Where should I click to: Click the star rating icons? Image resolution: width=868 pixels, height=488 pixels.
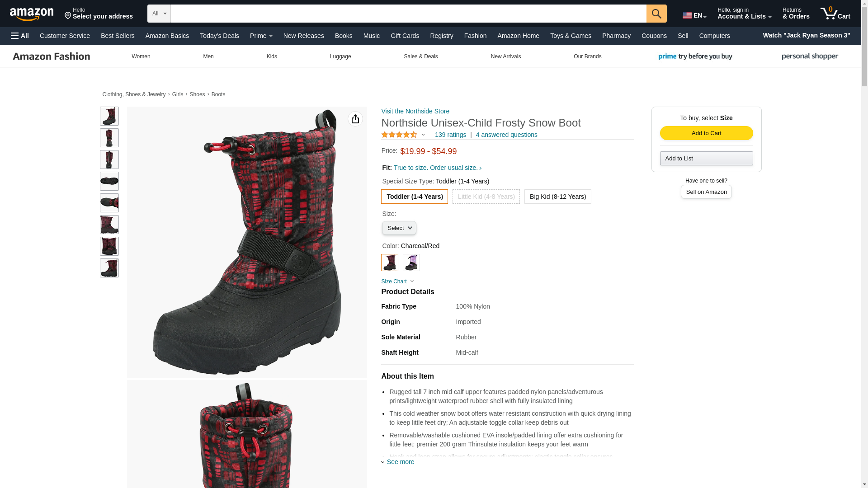pos(399,135)
